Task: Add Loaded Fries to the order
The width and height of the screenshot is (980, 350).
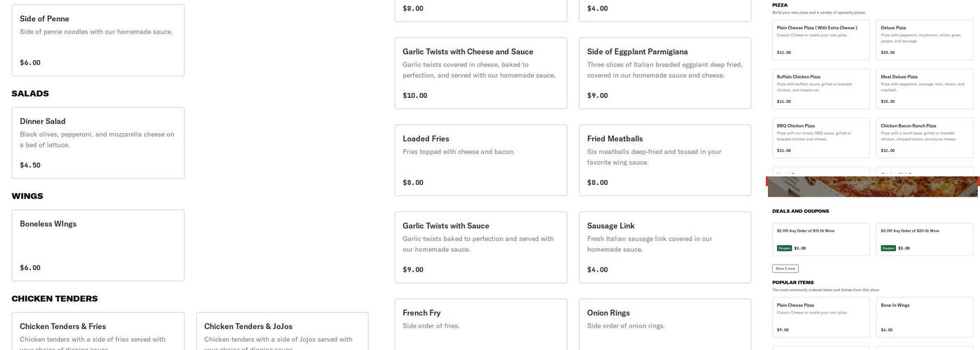Action: pos(480,160)
